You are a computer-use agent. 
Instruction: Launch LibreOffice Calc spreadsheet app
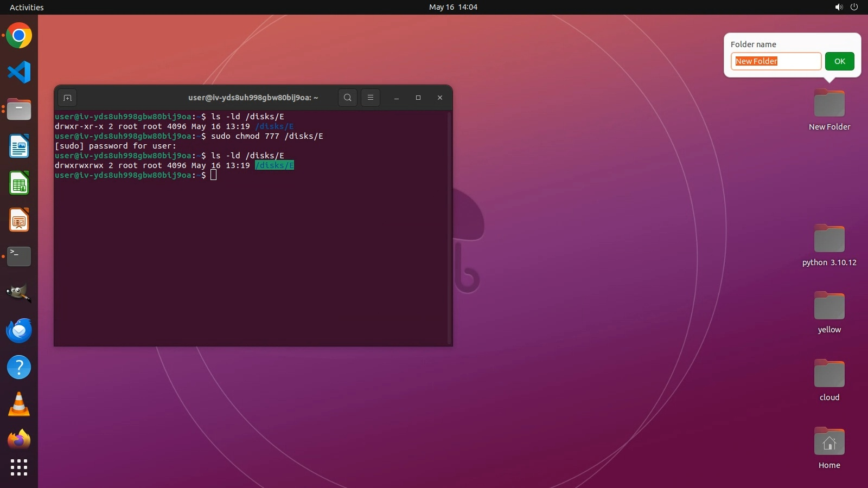click(19, 183)
